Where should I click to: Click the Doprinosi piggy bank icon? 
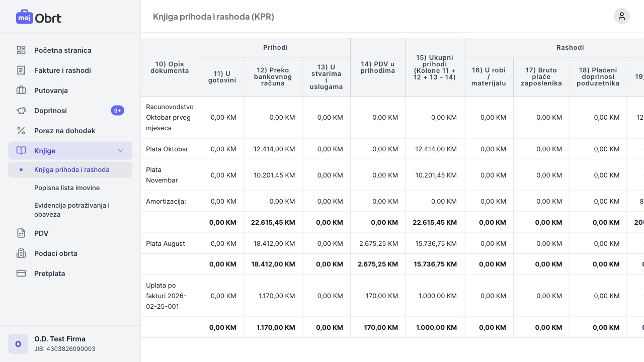[21, 111]
